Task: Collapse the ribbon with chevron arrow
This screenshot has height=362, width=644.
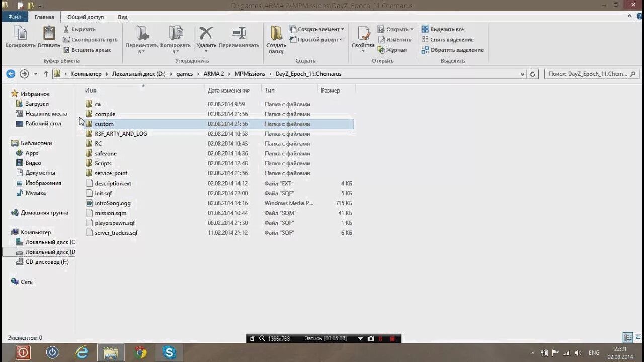Action: click(x=629, y=17)
